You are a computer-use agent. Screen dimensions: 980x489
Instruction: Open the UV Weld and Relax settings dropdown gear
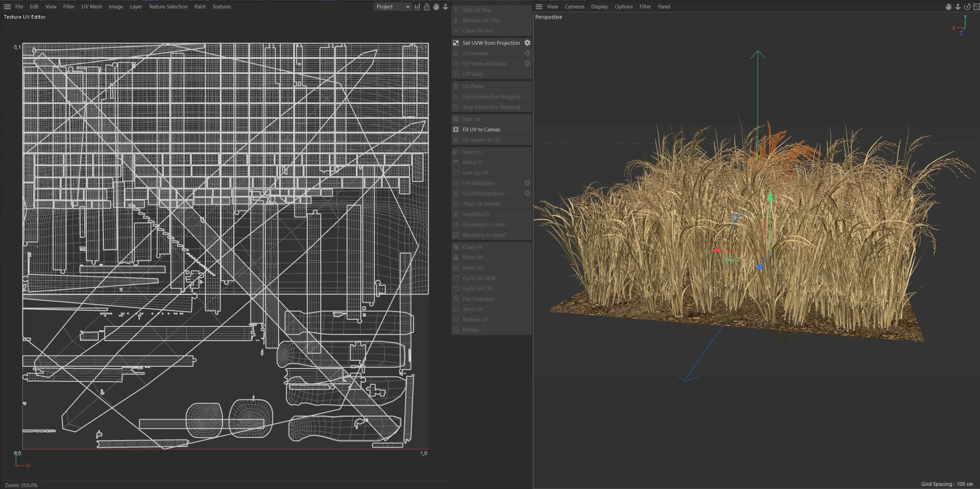pyautogui.click(x=527, y=64)
